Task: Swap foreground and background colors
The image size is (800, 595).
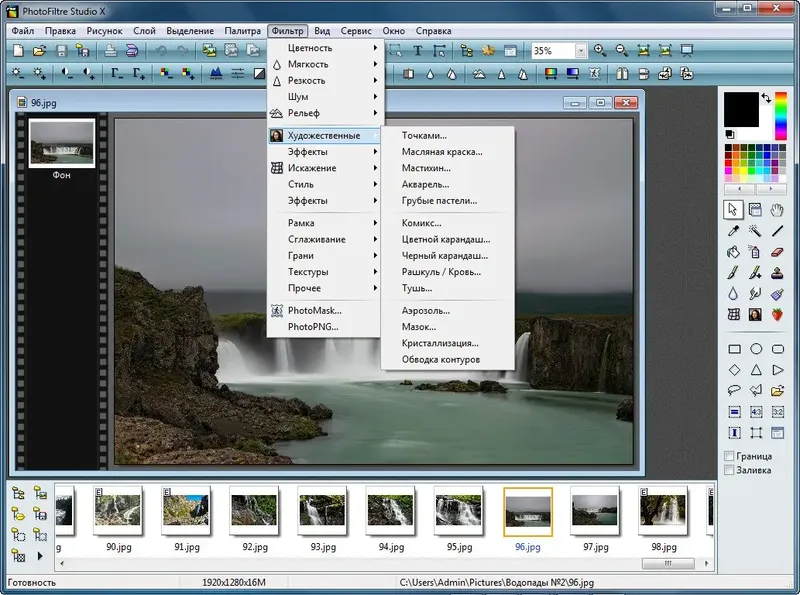Action: [x=766, y=98]
